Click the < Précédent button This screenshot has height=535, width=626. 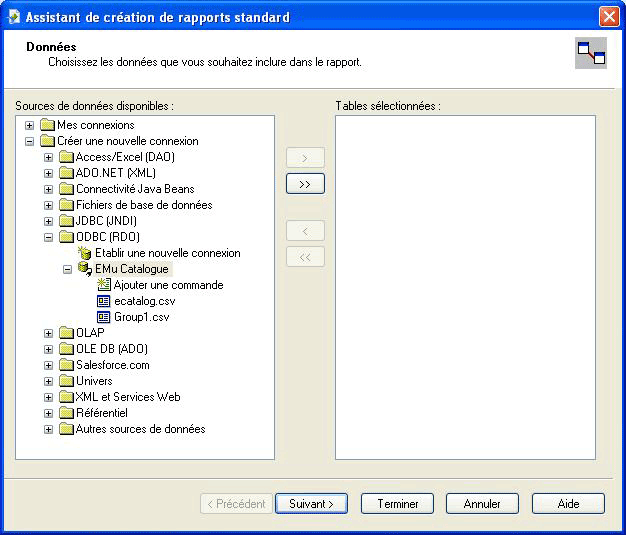[x=236, y=503]
